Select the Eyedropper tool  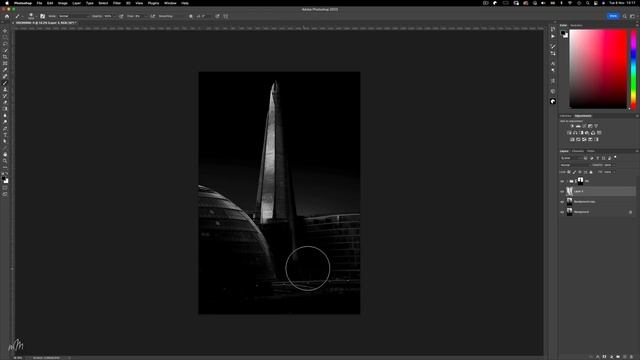pos(5,70)
